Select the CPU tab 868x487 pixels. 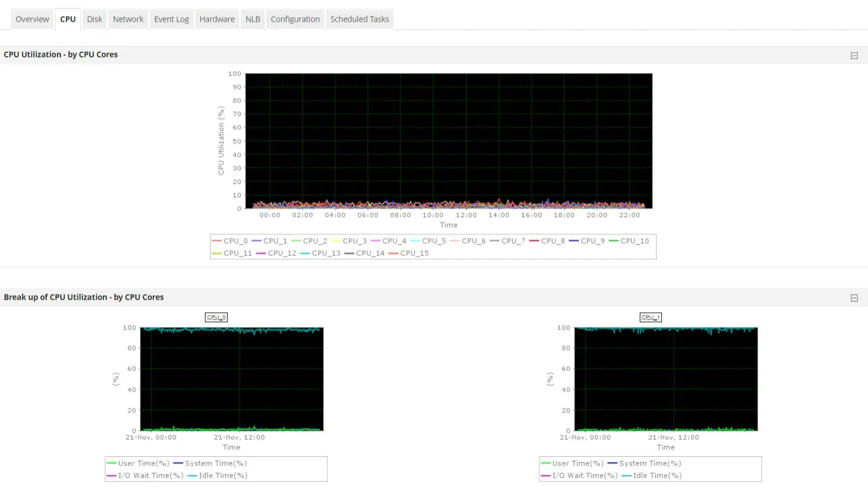(x=68, y=19)
